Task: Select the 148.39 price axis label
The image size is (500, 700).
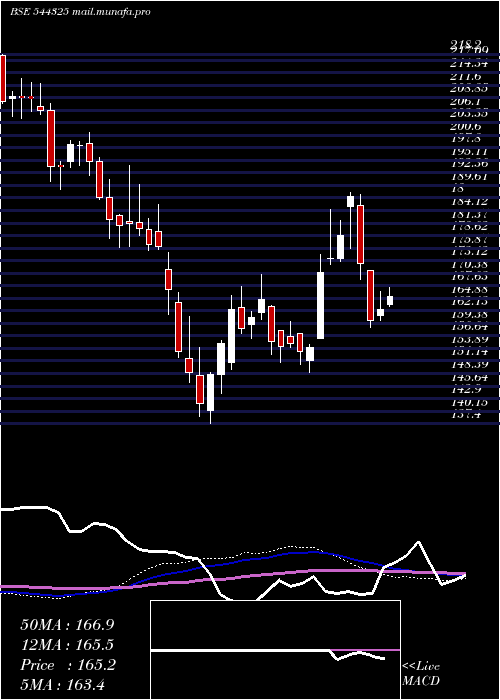Action: click(469, 364)
